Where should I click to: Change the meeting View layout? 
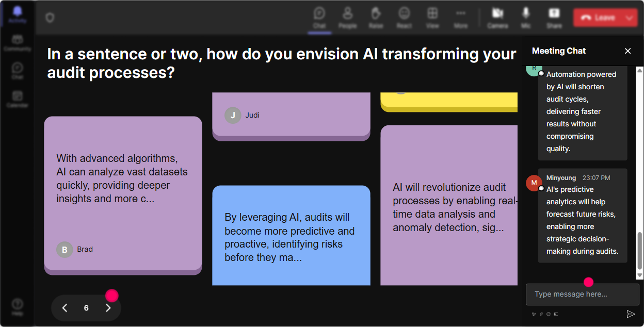(x=432, y=18)
